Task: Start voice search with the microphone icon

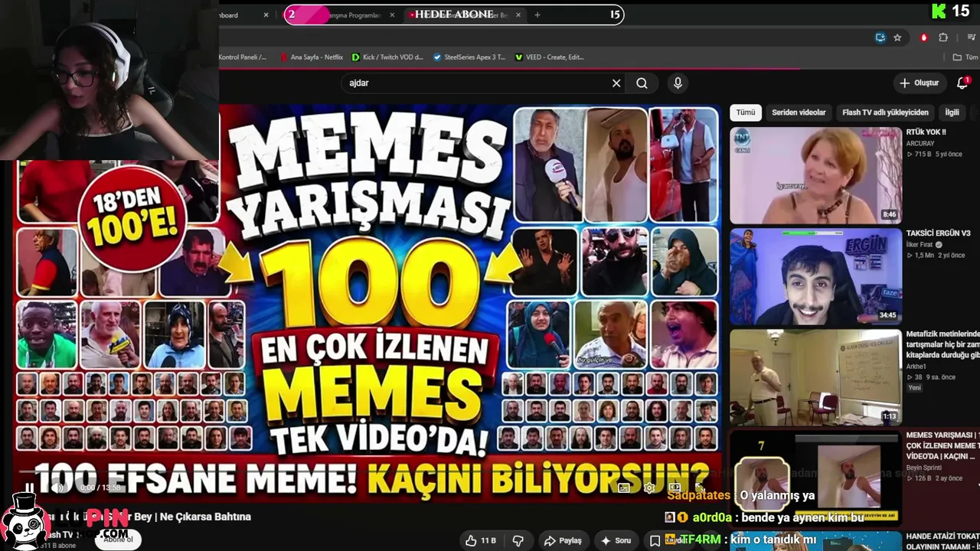Action: pyautogui.click(x=678, y=83)
